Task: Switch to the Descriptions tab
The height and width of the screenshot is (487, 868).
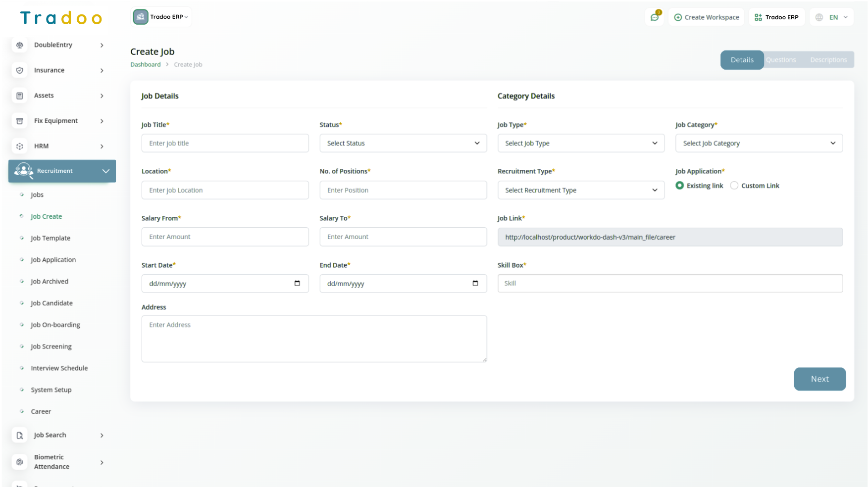Action: point(828,60)
